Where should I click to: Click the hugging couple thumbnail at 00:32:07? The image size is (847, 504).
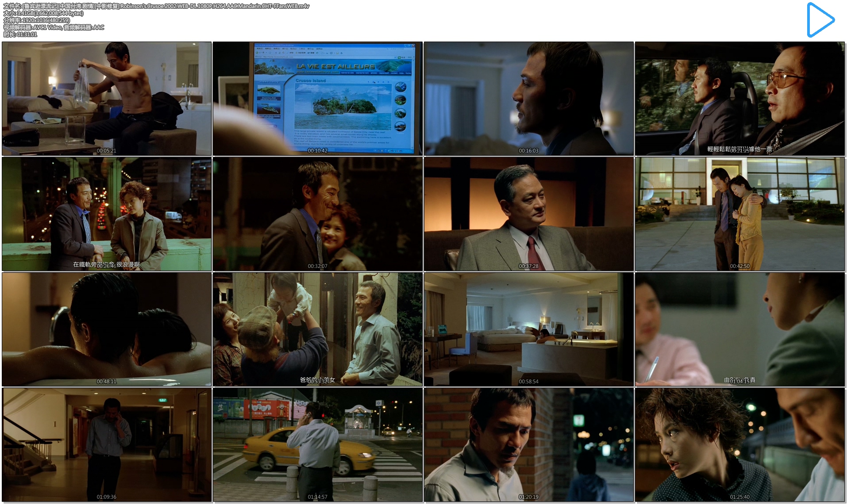click(x=318, y=214)
